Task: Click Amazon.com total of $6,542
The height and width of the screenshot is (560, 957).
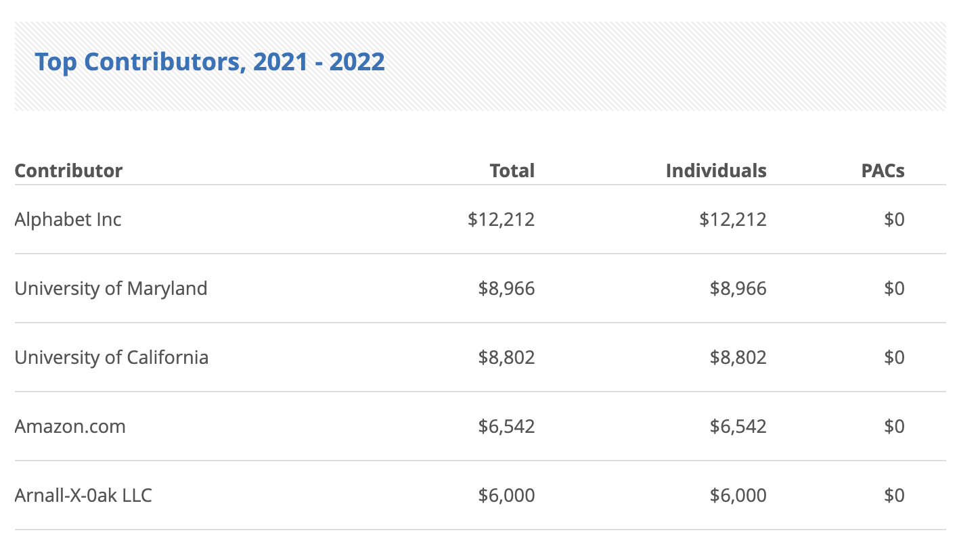Action: tap(506, 426)
